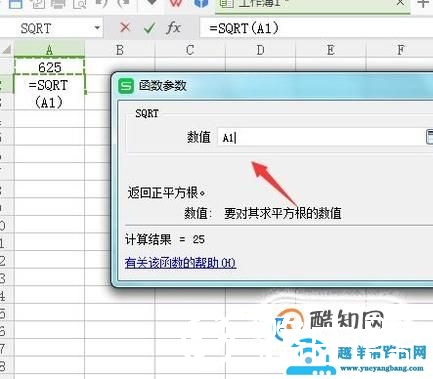Image resolution: width=433 pixels, height=379 pixels.
Task: Open insert function fx button
Action: [173, 28]
